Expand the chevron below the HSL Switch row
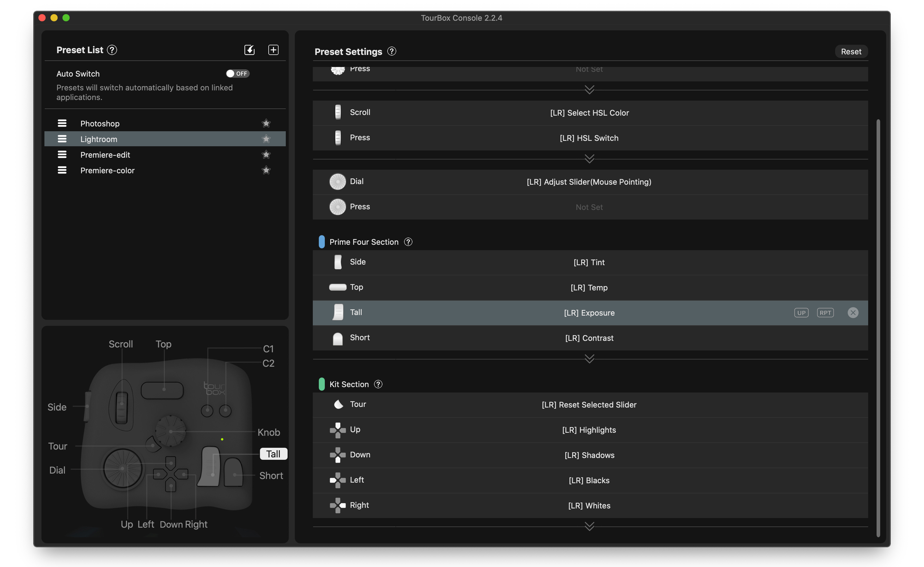924x567 pixels. pos(590,159)
